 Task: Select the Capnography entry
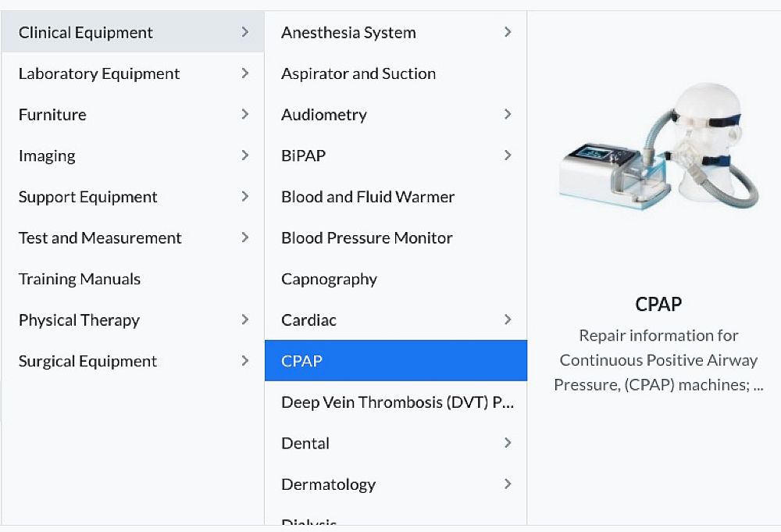pos(329,279)
